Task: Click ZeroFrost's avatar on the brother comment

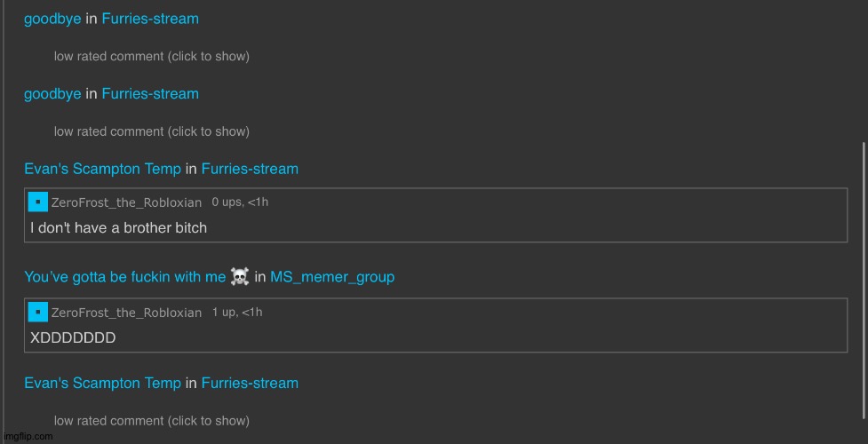Action: click(x=38, y=202)
